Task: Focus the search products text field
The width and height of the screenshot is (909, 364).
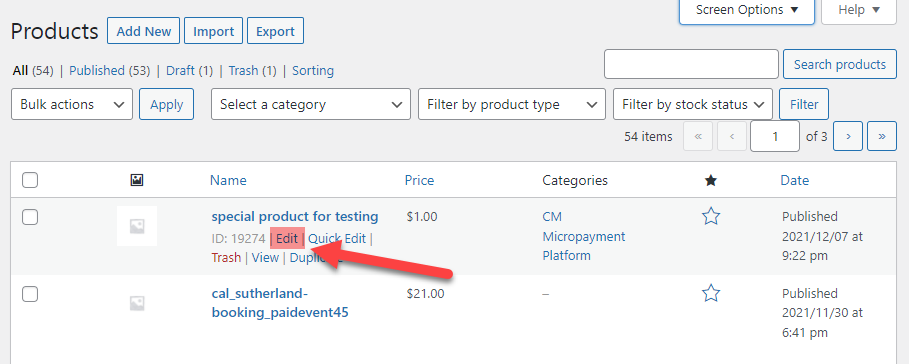Action: [691, 64]
